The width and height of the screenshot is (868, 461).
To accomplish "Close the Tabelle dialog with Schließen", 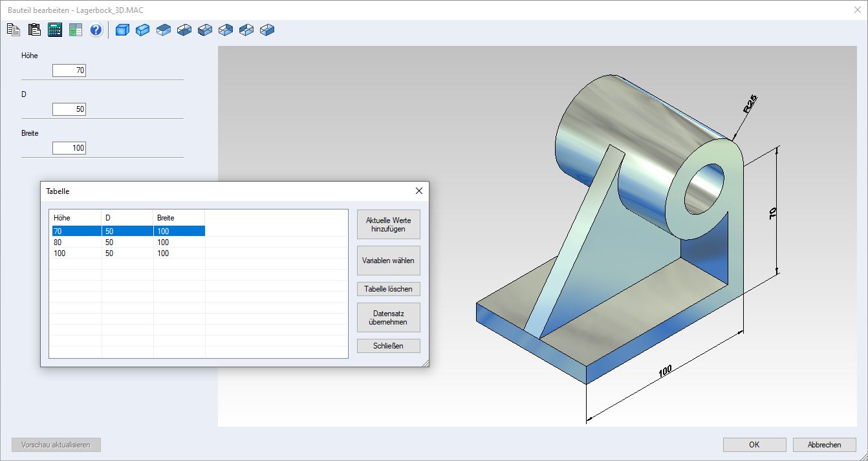I will click(x=388, y=346).
